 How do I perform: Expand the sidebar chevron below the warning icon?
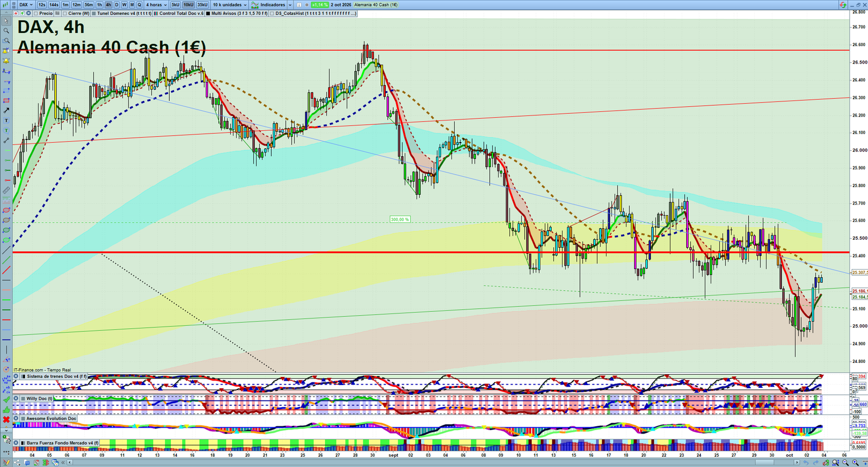7,431
